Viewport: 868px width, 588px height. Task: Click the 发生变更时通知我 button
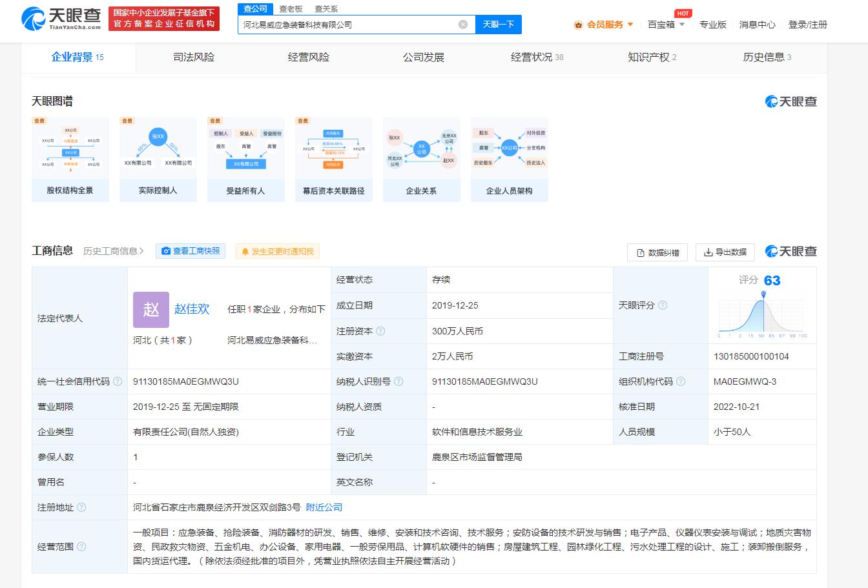coord(278,251)
